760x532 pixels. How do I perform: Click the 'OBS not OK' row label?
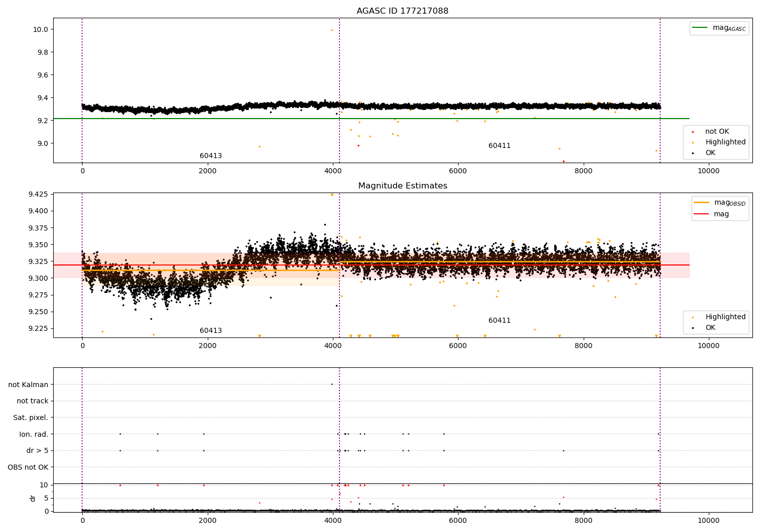28,468
